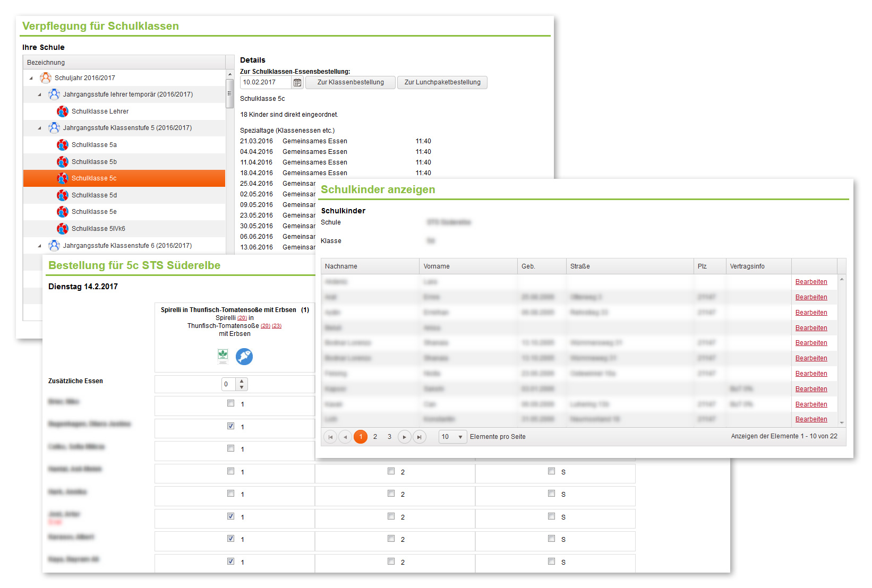
Task: Click the school tree vertical scrollbar
Action: point(229,93)
